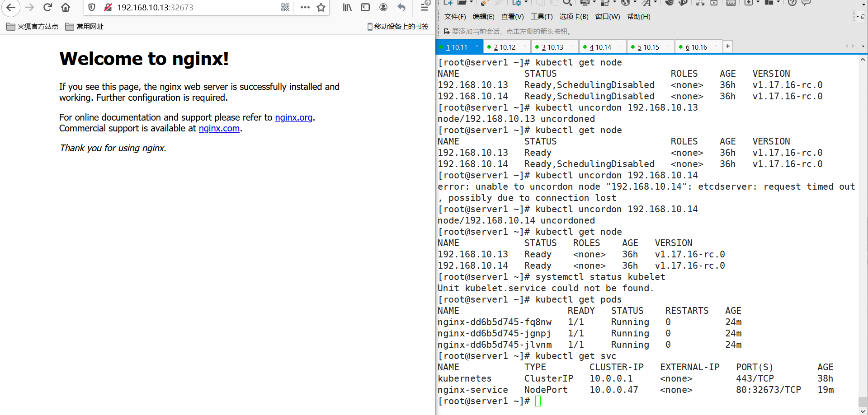Image resolution: width=868 pixels, height=415 pixels.
Task: Click speech bubble feedback icon
Action: click(806, 2)
